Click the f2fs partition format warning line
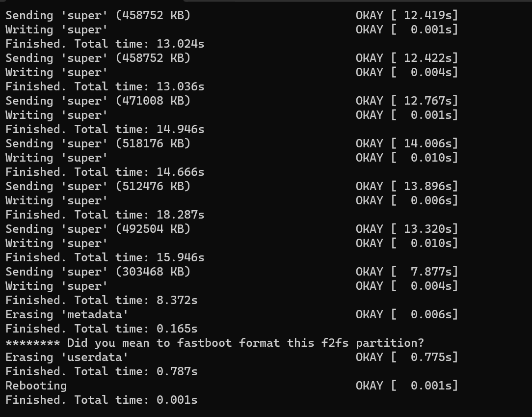Image resolution: width=532 pixels, height=417 pixels. point(215,343)
